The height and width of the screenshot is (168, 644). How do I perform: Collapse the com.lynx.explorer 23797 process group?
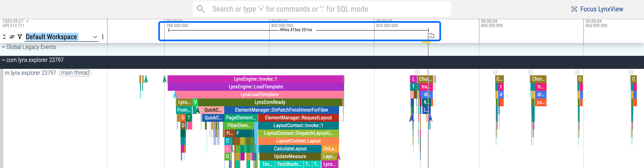(x=3, y=60)
